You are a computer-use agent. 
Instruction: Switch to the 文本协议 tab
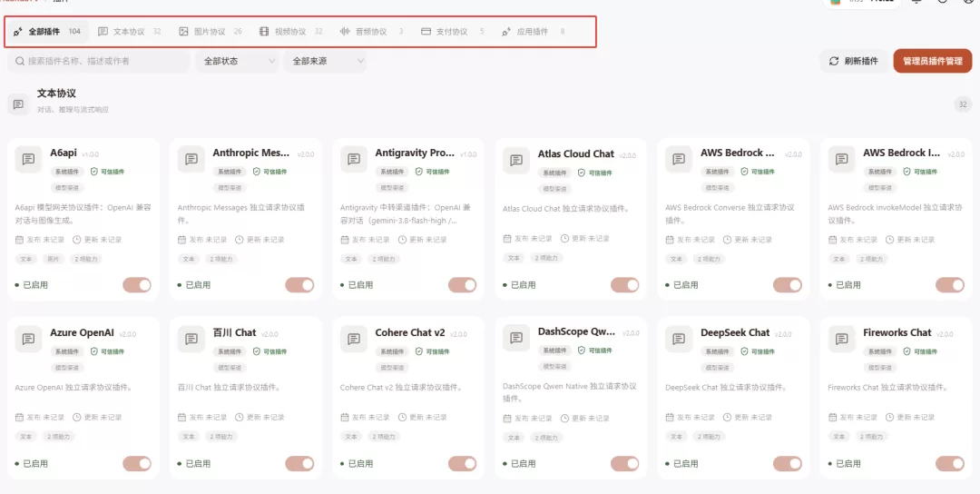pyautogui.click(x=130, y=31)
